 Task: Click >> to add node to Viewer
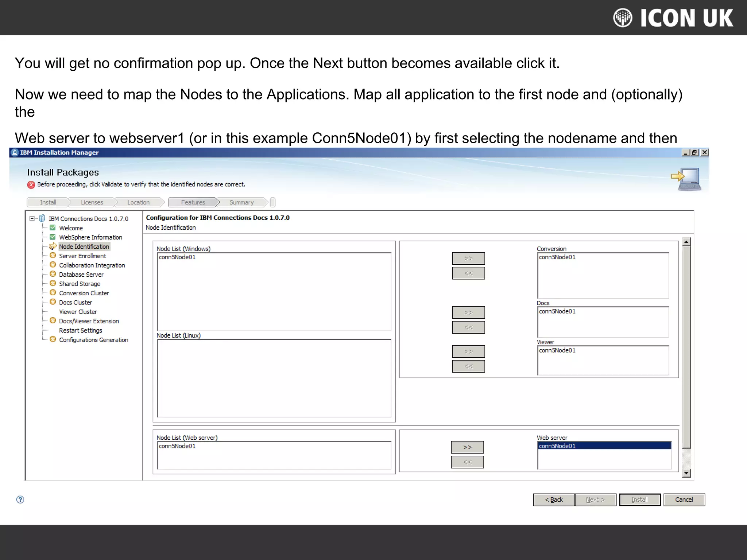(468, 351)
